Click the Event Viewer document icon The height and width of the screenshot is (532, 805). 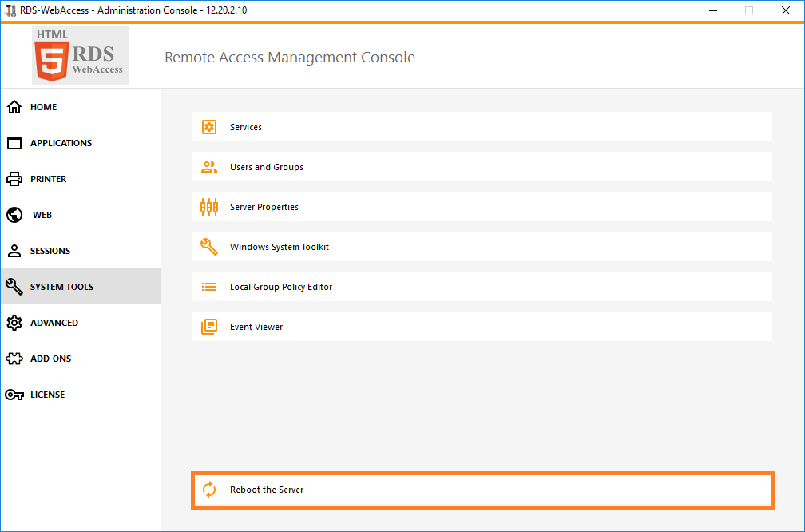pos(209,327)
